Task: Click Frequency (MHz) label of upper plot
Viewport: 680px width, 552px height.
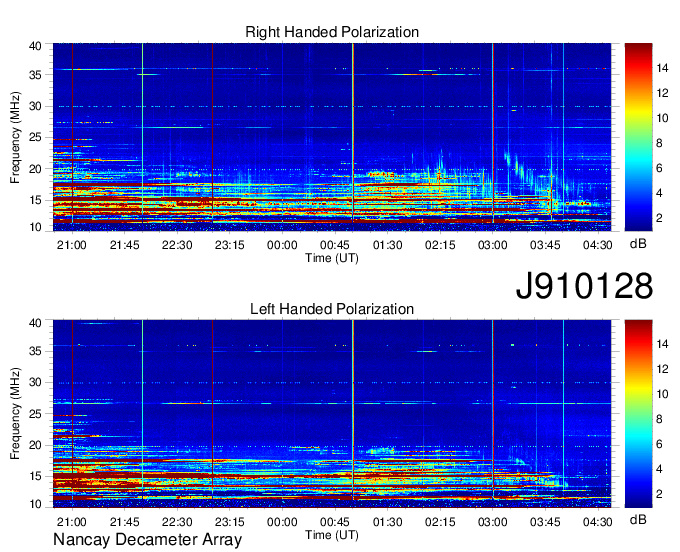Action: coord(15,137)
